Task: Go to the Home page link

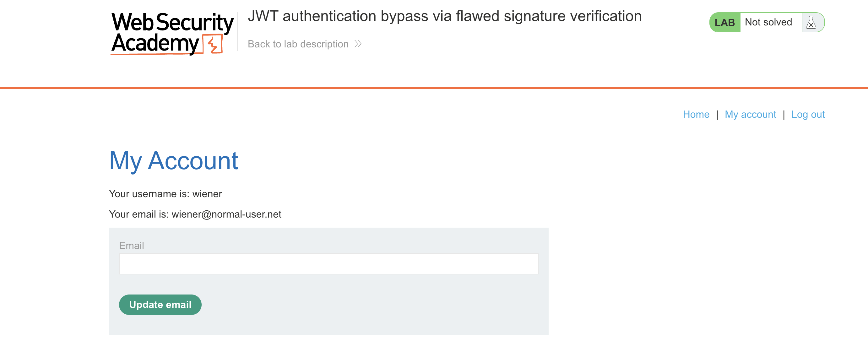Action: pyautogui.click(x=696, y=115)
